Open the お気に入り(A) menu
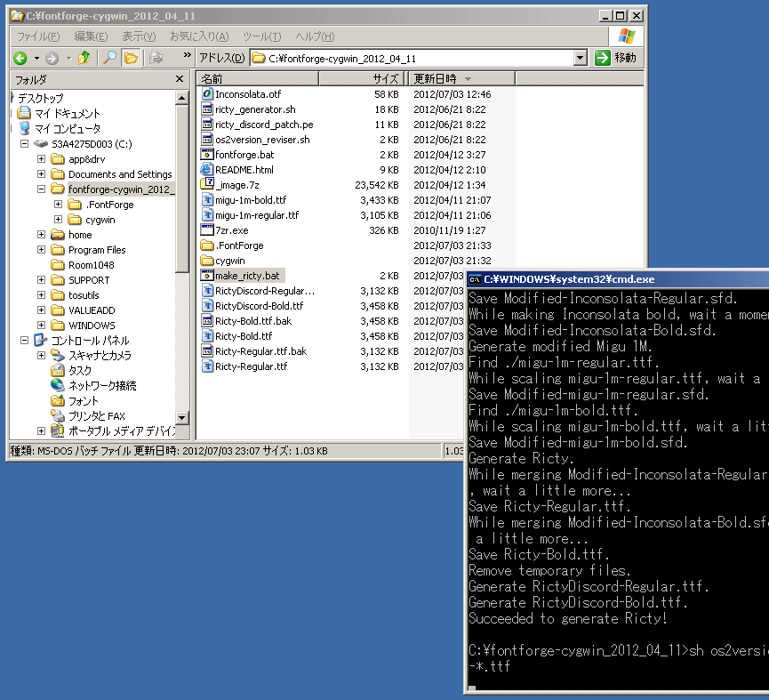This screenshot has width=769, height=700. pos(199,36)
